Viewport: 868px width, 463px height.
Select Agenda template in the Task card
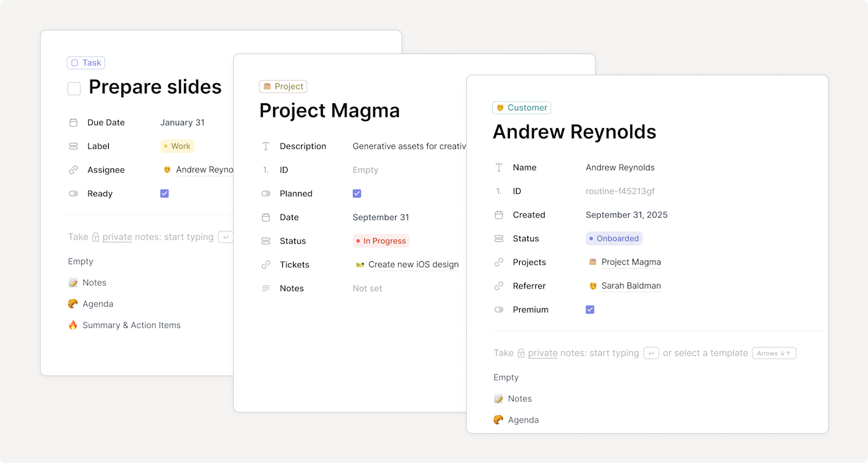click(x=91, y=304)
